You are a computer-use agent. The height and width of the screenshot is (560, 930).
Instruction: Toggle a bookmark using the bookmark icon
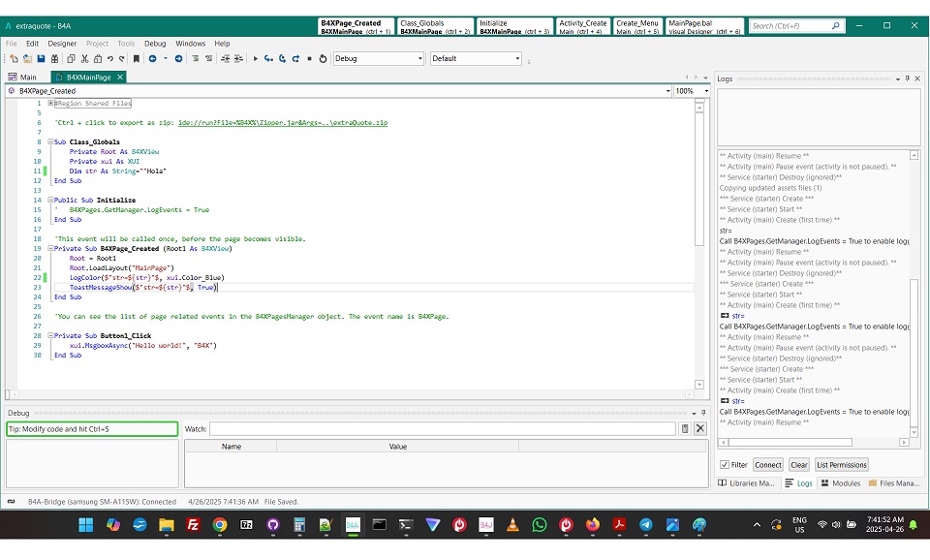138,59
